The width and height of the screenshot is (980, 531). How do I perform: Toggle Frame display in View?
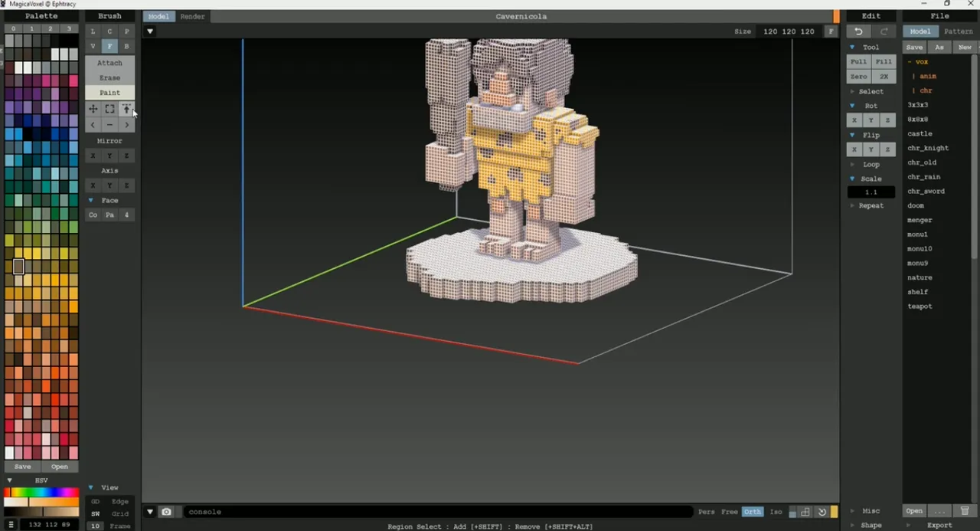120,526
